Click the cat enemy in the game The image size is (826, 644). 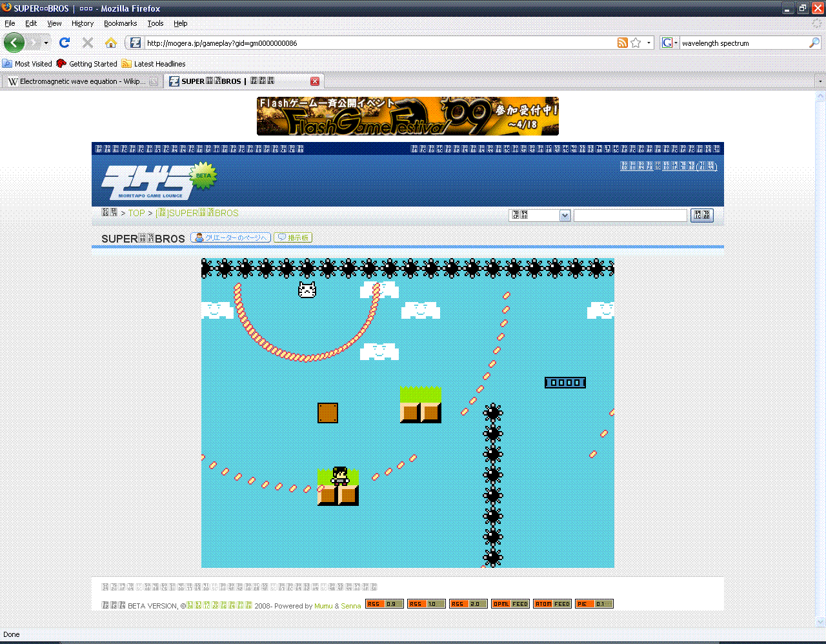click(307, 290)
